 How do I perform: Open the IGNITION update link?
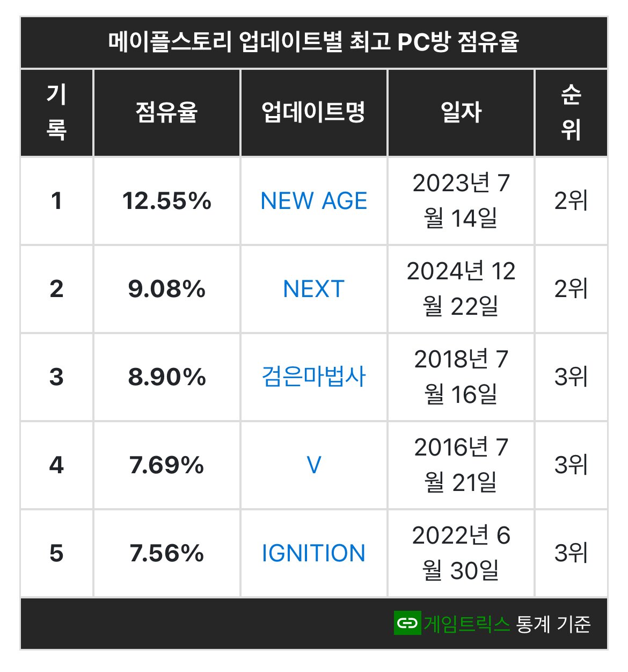314,553
